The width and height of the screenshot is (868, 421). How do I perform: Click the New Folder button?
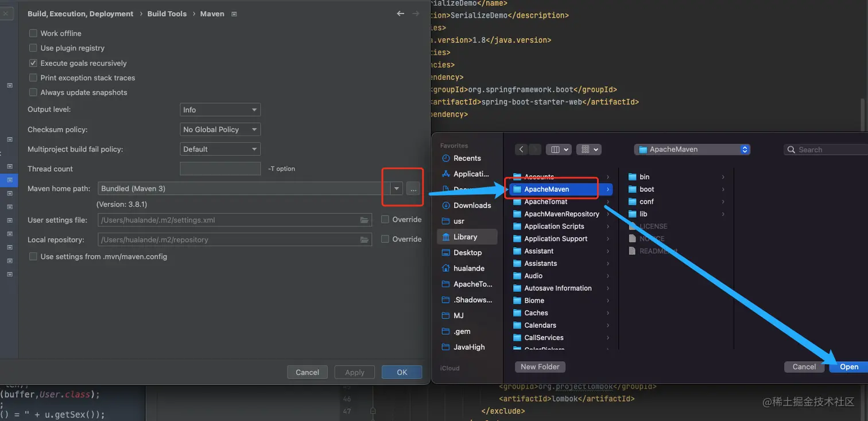tap(540, 367)
